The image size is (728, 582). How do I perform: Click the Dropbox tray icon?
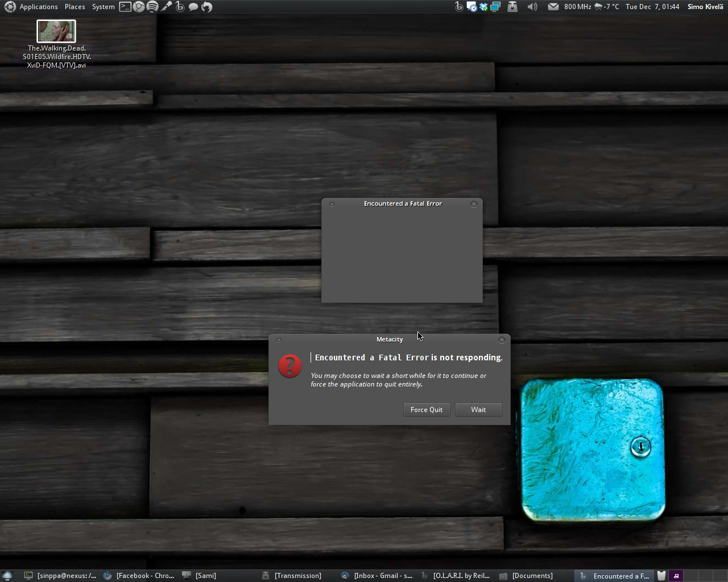[483, 7]
